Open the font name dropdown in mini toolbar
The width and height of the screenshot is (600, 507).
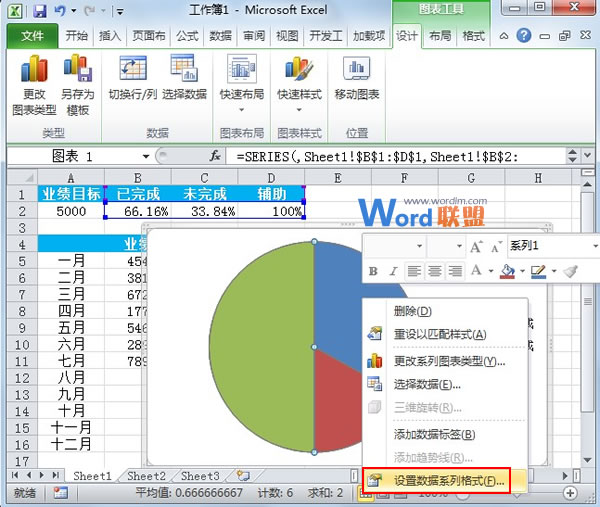pos(420,246)
